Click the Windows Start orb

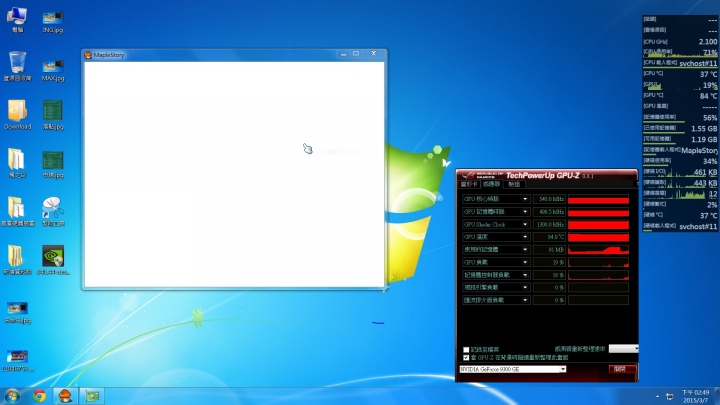click(12, 396)
